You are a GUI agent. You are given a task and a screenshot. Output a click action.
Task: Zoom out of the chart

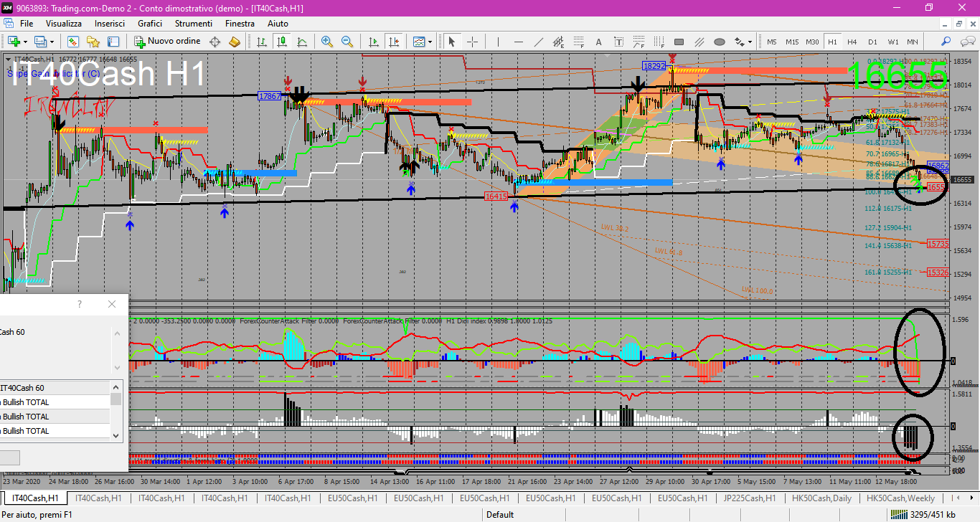[347, 42]
